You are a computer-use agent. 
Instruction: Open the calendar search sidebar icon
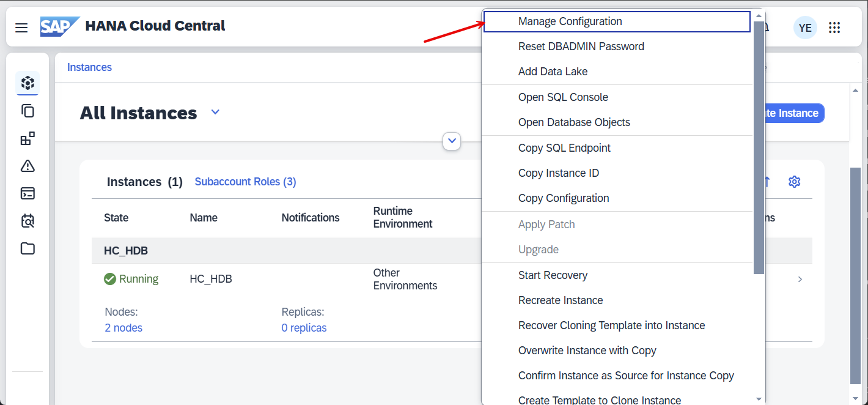coord(28,221)
